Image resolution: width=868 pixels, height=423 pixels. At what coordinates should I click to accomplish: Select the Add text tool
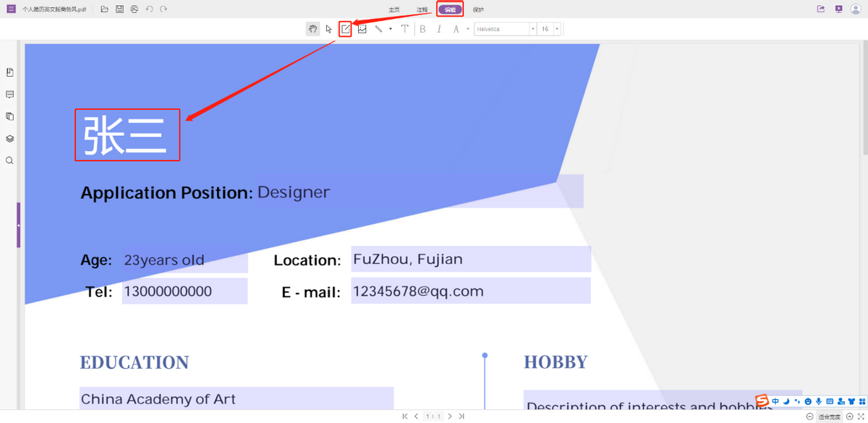pyautogui.click(x=404, y=29)
